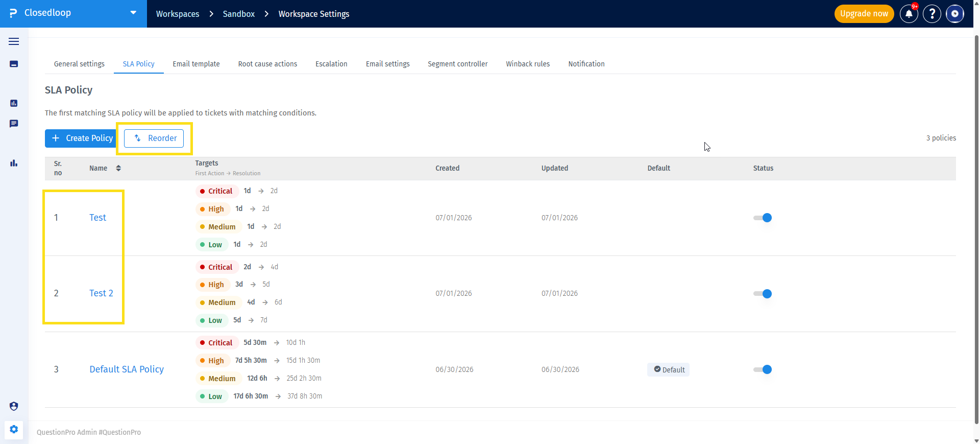
Task: Click the Created date 06/30/2026
Action: 454,369
